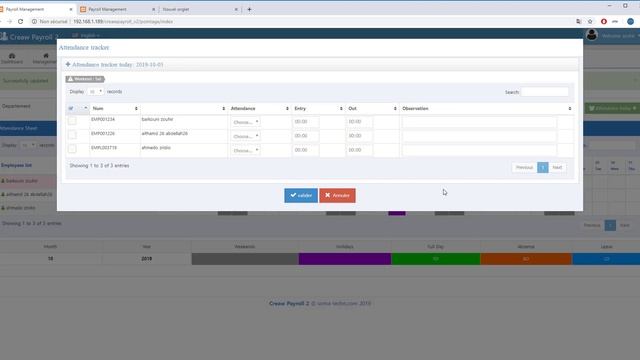Viewport: 640px width, 360px height.
Task: Open the Management home icon behind dialog
Action: click(46, 56)
